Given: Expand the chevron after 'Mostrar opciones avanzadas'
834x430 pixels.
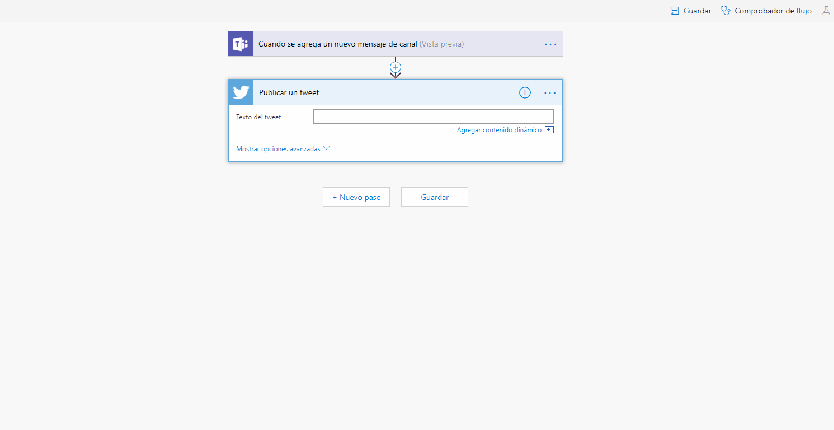Looking at the screenshot, I should (327, 149).
